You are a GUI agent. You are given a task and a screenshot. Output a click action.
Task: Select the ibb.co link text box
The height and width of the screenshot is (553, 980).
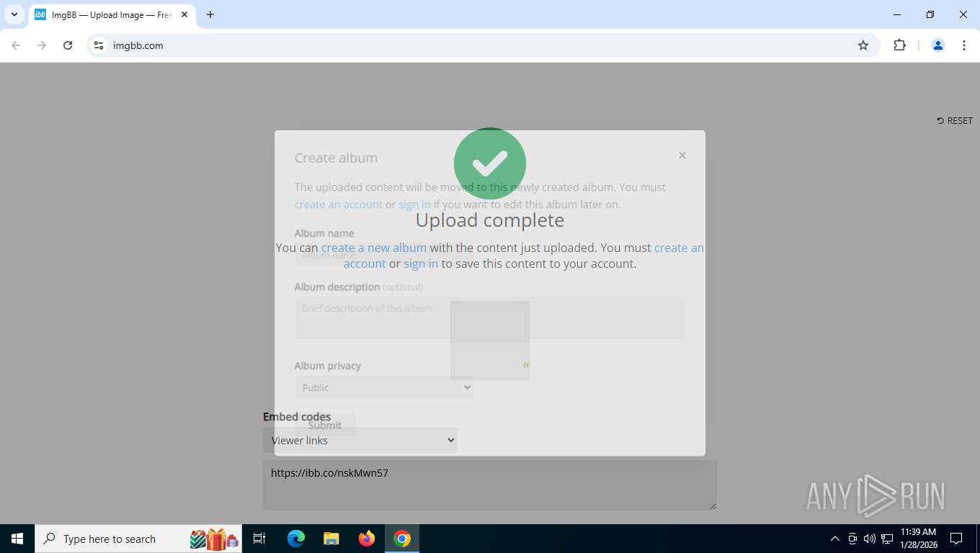click(490, 485)
